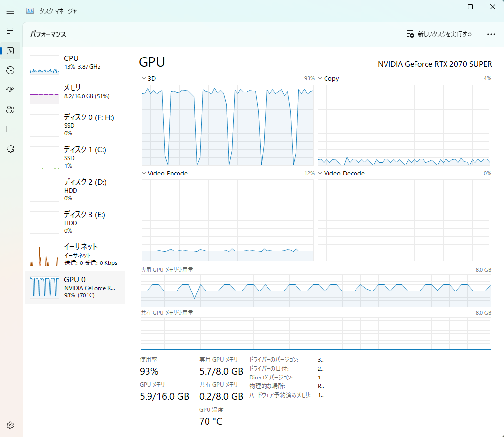Image resolution: width=504 pixels, height=437 pixels.
Task: Click 新しいタスクを実行する button
Action: (x=439, y=34)
